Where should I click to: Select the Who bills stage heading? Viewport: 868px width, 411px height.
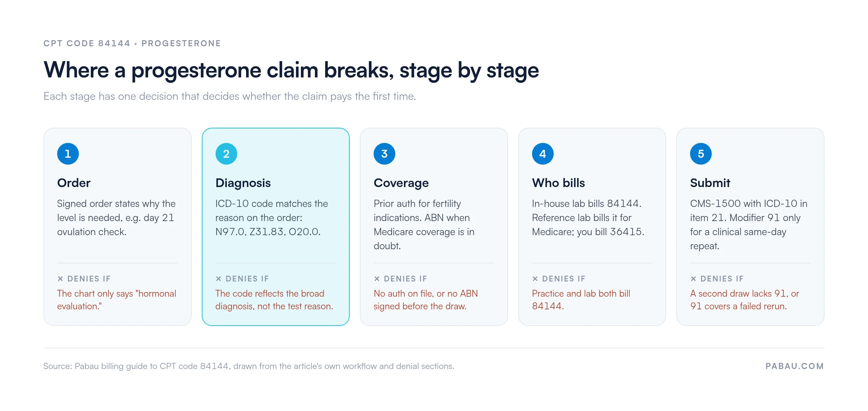tap(558, 183)
